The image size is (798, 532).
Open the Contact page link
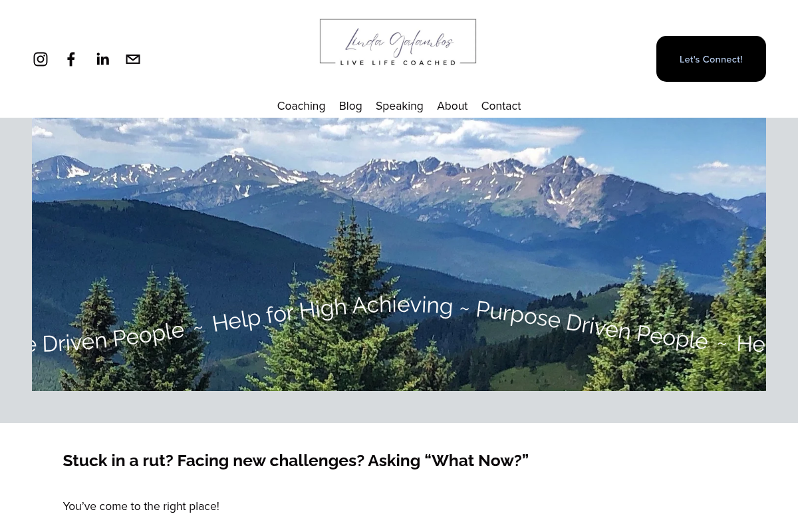tap(501, 106)
